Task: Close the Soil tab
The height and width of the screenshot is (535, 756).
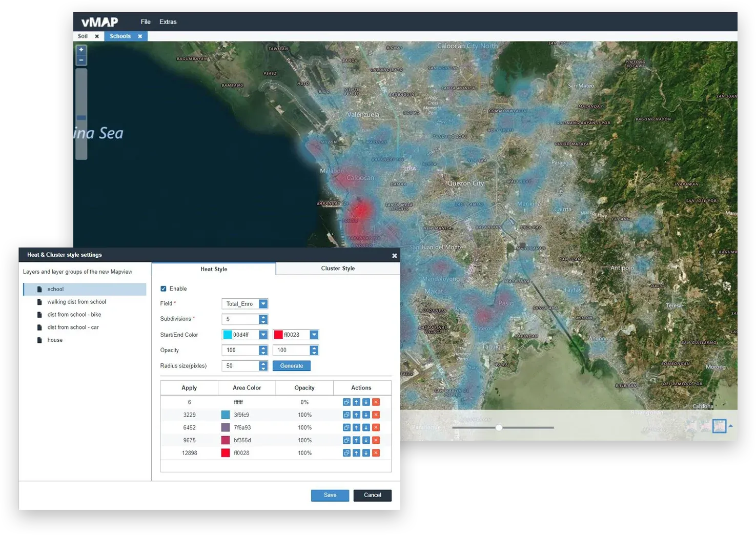Action: [97, 36]
